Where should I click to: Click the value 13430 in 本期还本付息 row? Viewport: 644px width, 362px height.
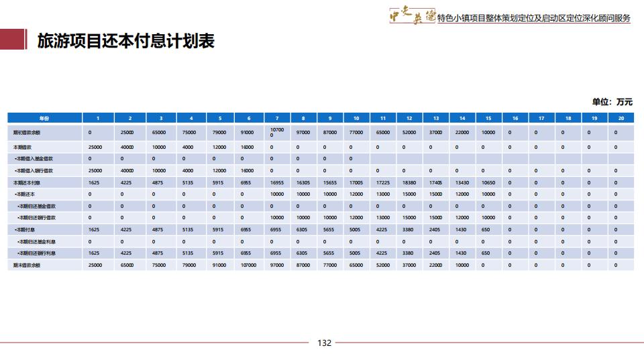coord(462,182)
